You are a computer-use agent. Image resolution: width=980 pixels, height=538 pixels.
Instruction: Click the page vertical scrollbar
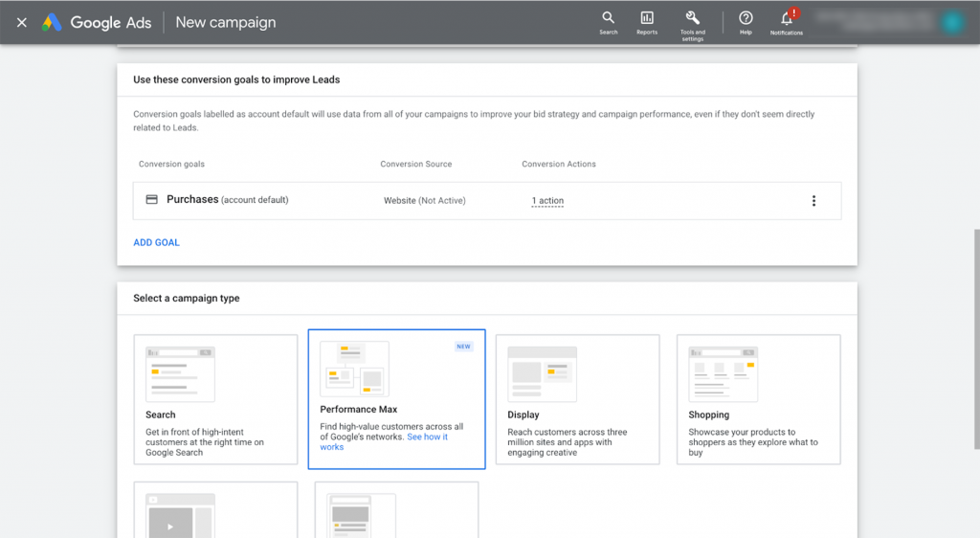(976, 339)
